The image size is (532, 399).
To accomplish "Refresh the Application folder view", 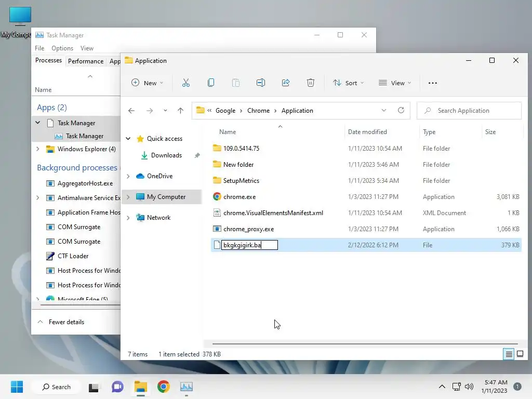I will click(x=401, y=110).
